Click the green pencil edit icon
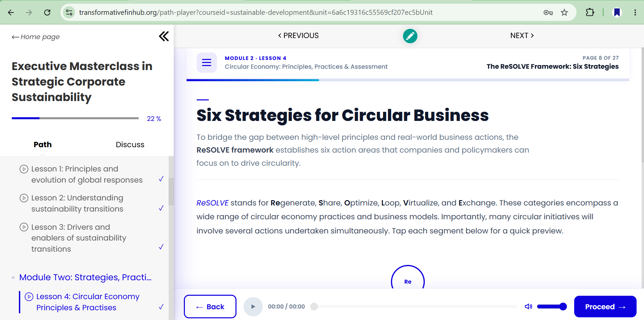644x320 pixels. (410, 36)
